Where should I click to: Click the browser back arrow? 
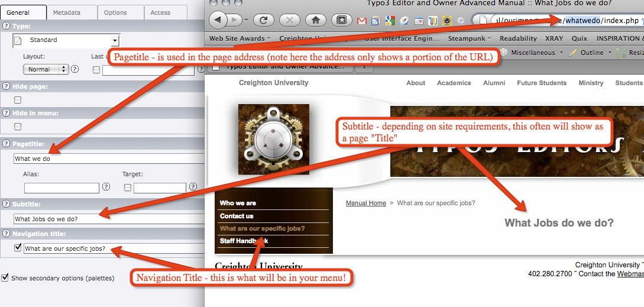[218, 20]
